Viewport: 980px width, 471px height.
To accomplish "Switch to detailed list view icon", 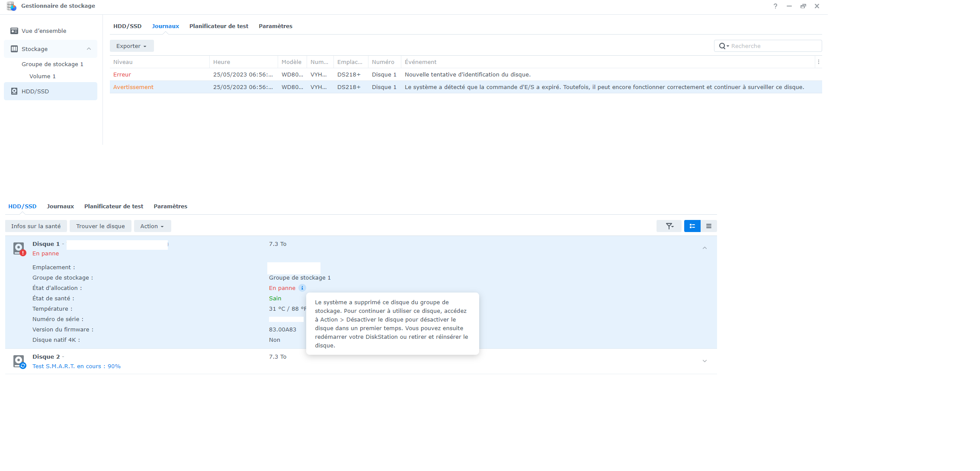I will click(x=692, y=226).
